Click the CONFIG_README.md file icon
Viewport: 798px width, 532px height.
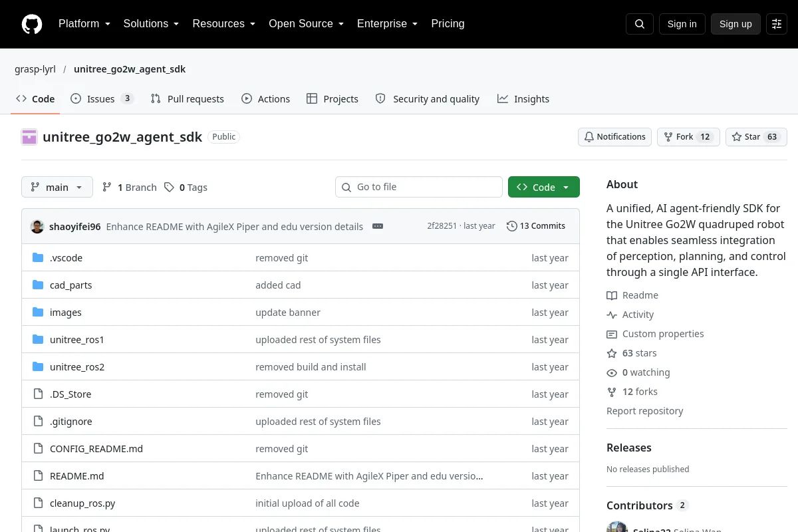tap(38, 449)
